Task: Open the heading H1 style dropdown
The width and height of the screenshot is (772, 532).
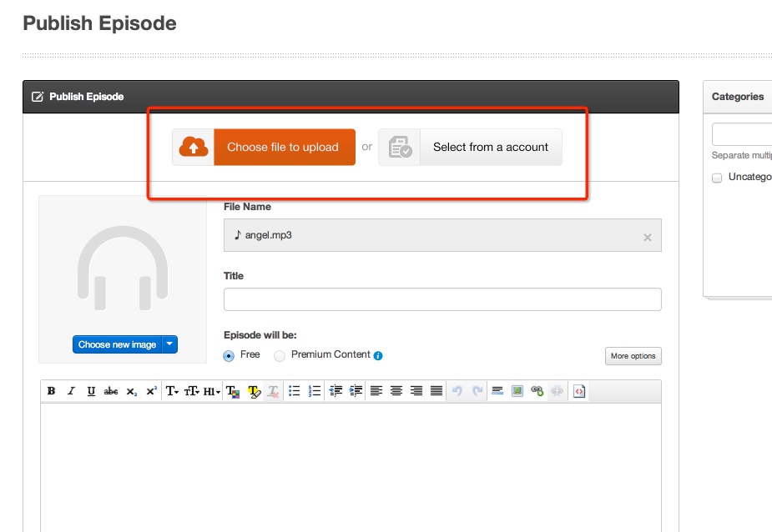Action: click(212, 391)
